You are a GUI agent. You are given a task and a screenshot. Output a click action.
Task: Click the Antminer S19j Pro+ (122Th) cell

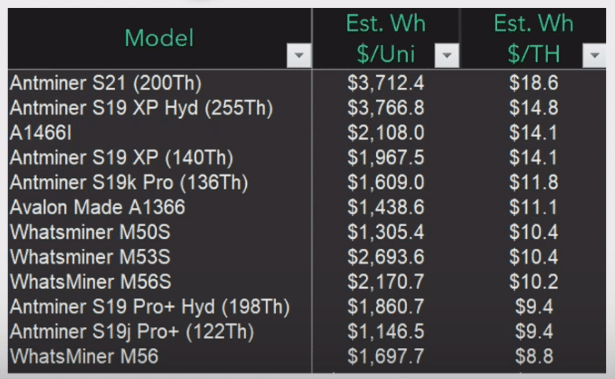(x=160, y=332)
